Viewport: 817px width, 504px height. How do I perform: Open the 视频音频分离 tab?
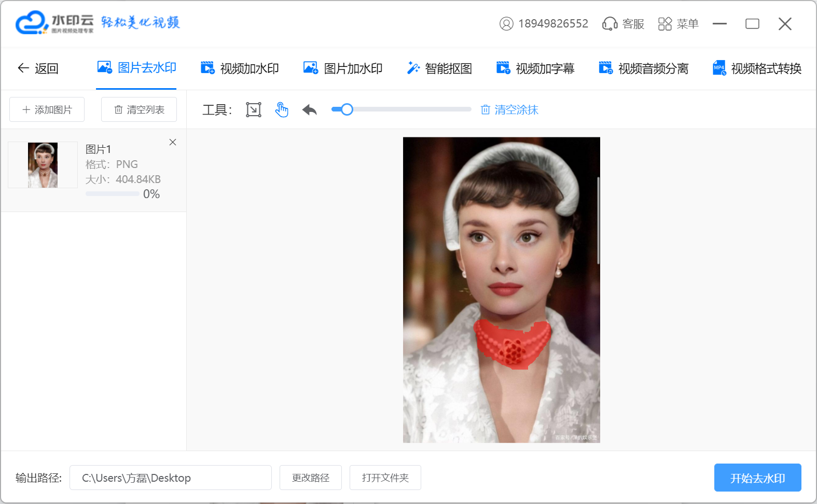click(x=643, y=68)
